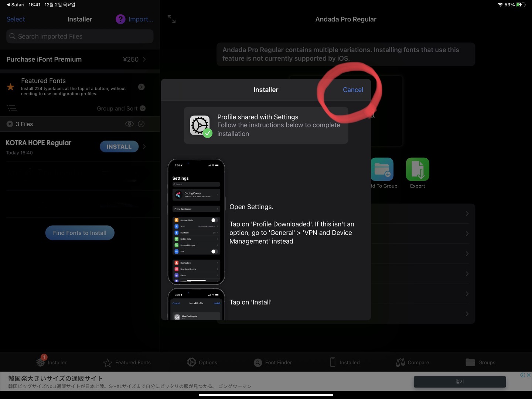The image size is (532, 399).
Task: Tap the Featured Fonts star icon
Action: (11, 87)
